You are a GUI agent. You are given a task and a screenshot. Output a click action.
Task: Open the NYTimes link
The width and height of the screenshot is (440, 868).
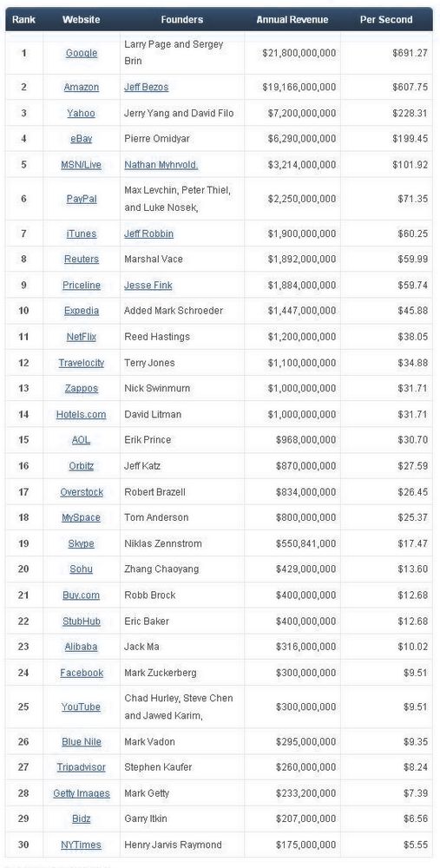[x=82, y=845]
